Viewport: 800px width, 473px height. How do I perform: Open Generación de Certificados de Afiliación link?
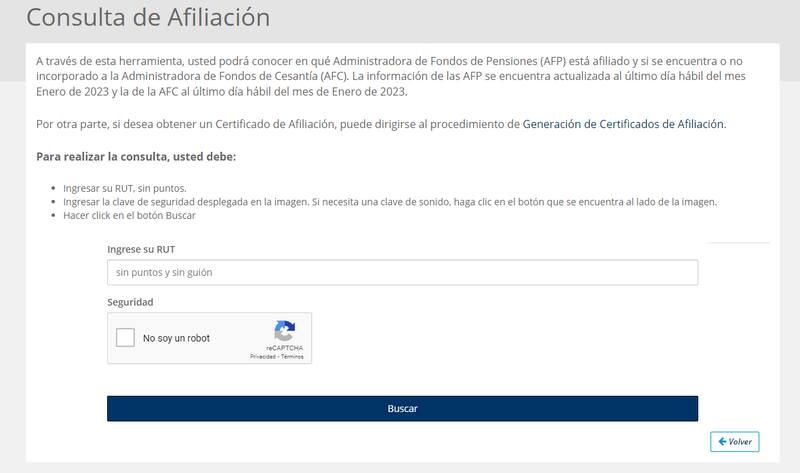[623, 124]
